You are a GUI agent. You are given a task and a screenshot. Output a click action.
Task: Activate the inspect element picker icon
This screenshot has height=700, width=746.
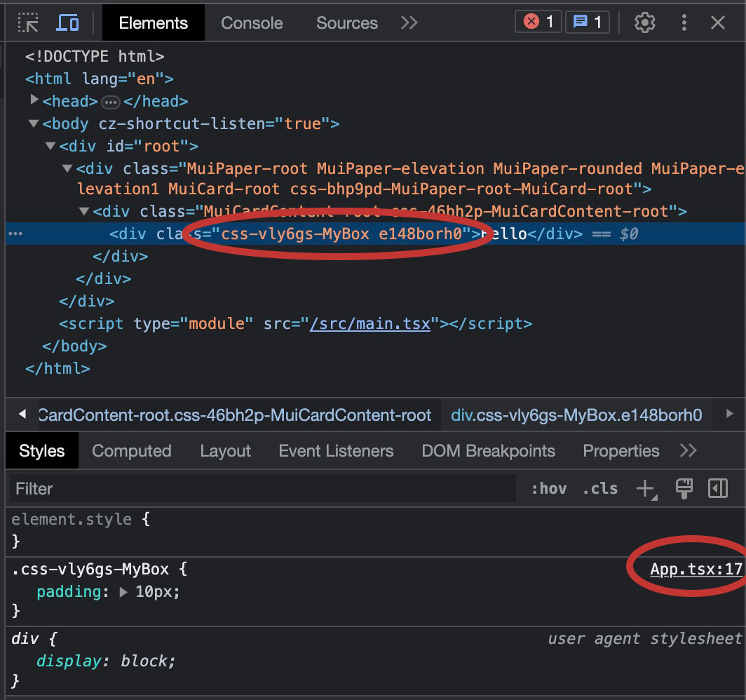pyautogui.click(x=28, y=23)
